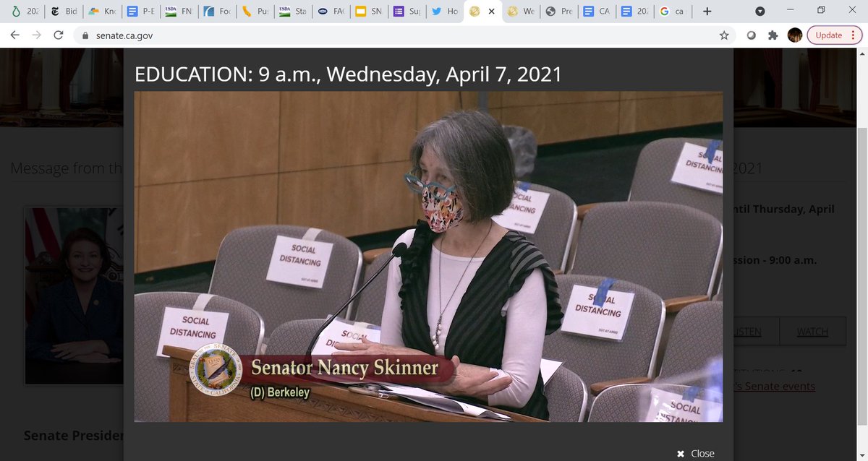Open the grey circular extension icon
The image size is (868, 461).
click(752, 35)
